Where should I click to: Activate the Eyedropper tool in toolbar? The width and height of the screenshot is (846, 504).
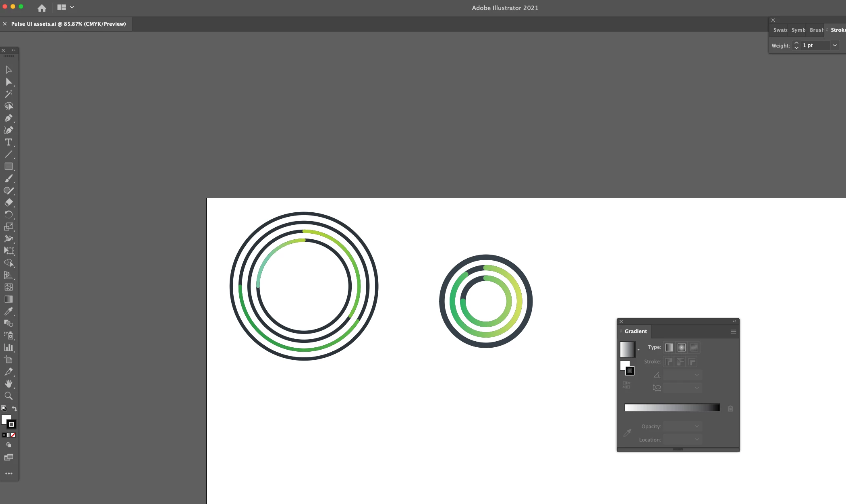click(x=8, y=311)
